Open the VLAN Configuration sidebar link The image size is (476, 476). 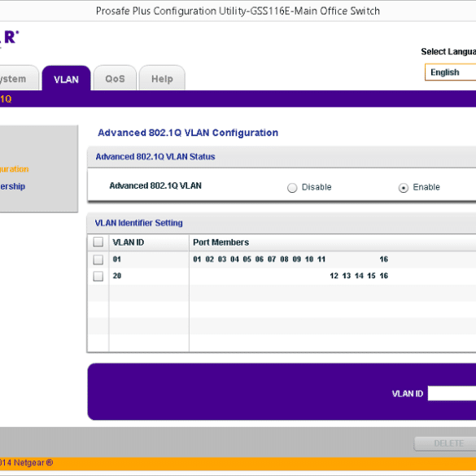(15, 169)
